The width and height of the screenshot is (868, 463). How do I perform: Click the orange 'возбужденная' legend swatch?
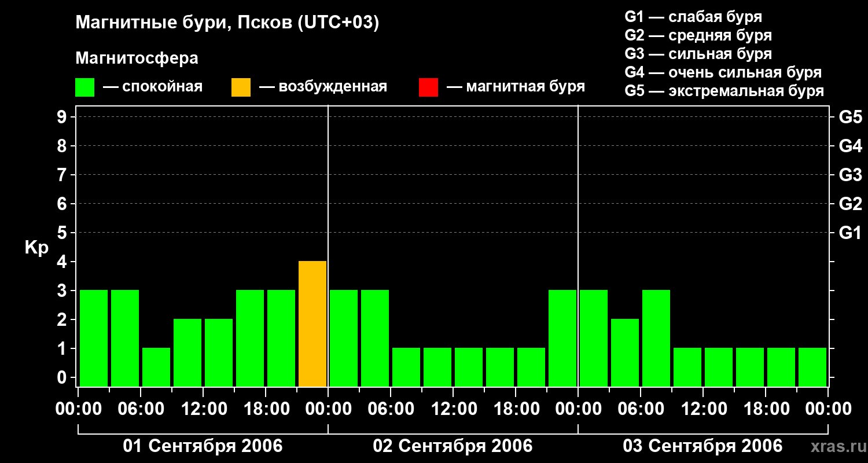coord(241,87)
